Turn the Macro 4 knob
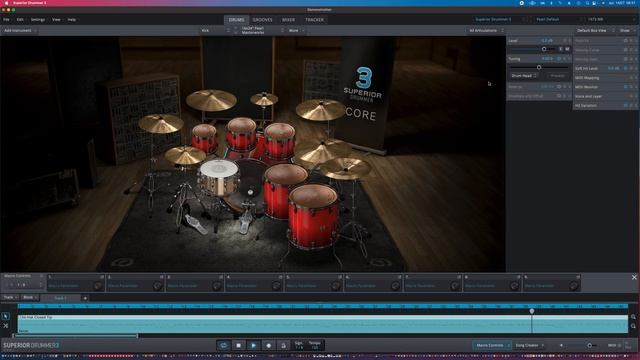 [x=277, y=286]
